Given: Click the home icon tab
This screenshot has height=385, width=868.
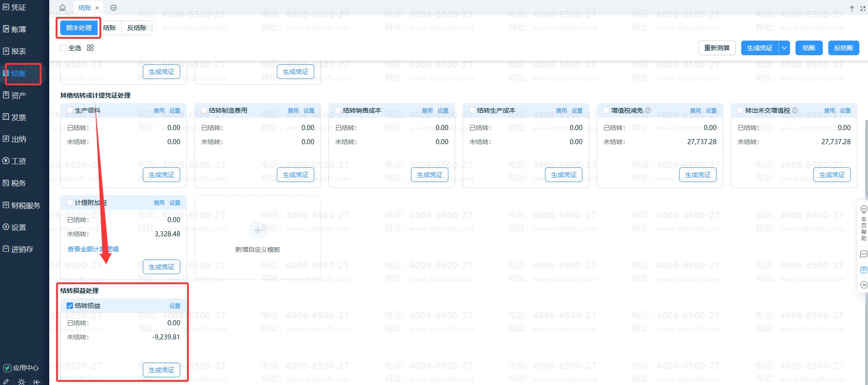Looking at the screenshot, I should (62, 8).
